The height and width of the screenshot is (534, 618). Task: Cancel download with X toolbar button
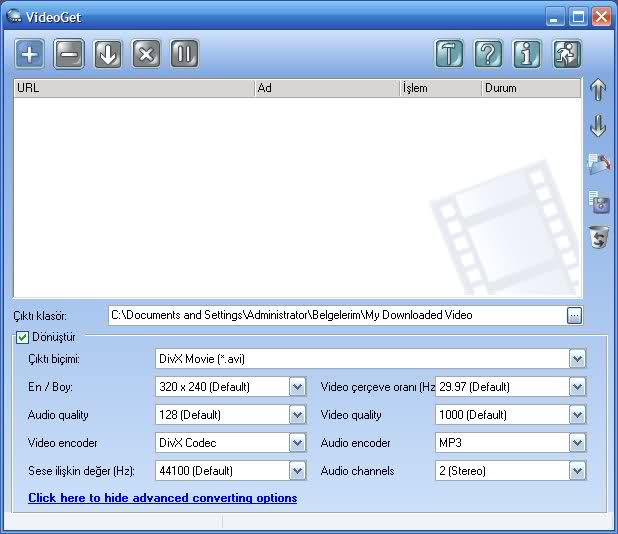[x=146, y=54]
